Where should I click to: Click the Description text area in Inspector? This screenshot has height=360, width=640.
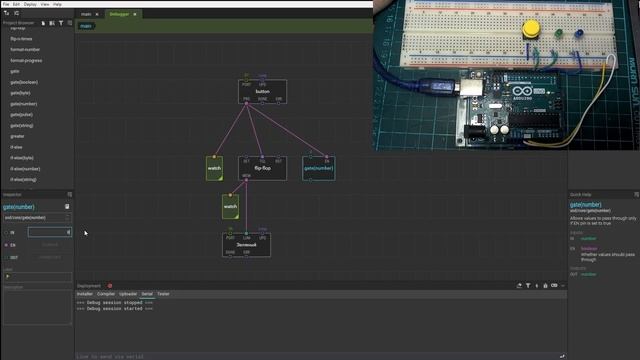37,307
